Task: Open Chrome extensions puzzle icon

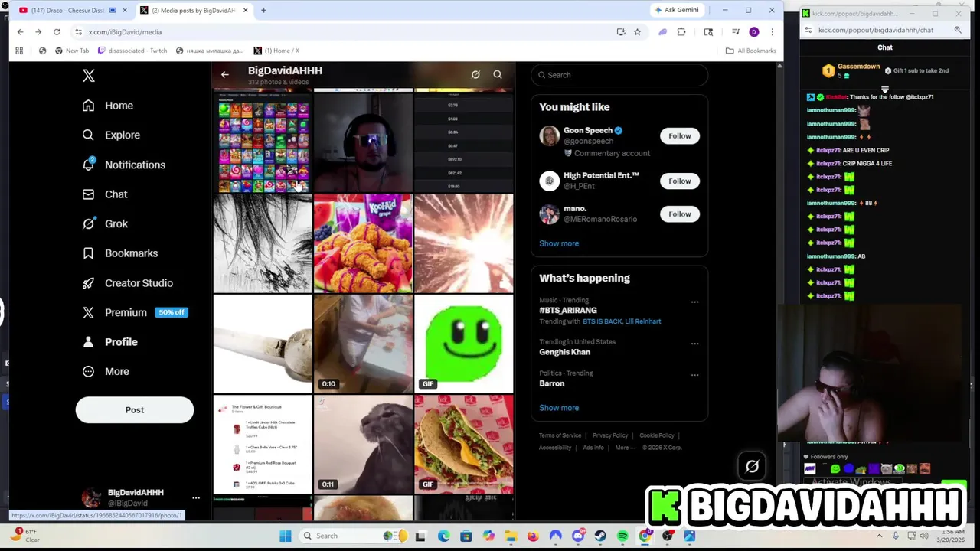Action: click(681, 32)
